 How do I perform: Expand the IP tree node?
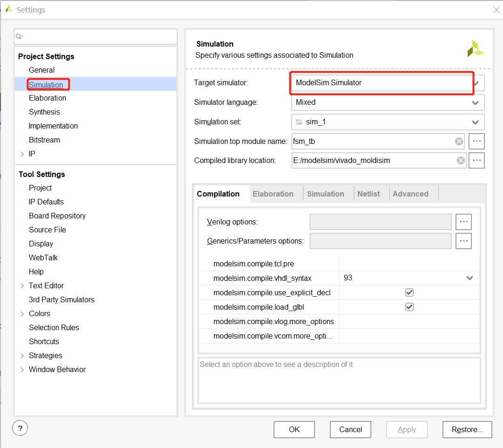coord(22,154)
